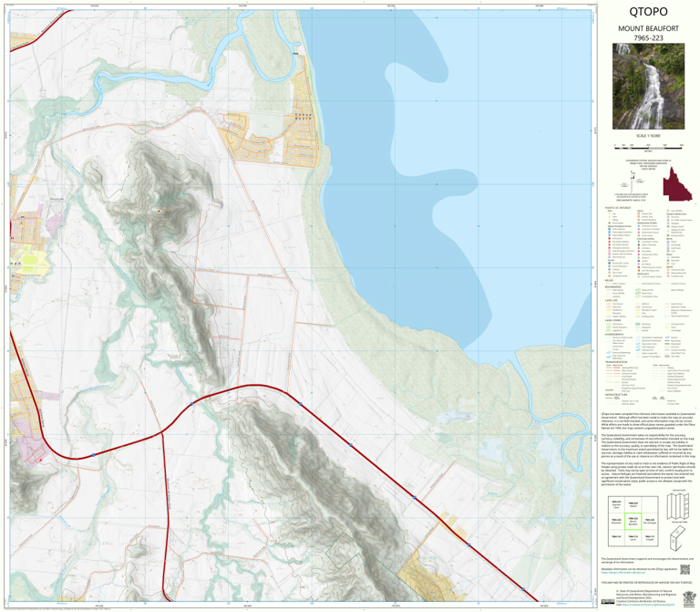The image size is (700, 612).
Task: Click the north arrow declination diagram
Action: [x=633, y=183]
